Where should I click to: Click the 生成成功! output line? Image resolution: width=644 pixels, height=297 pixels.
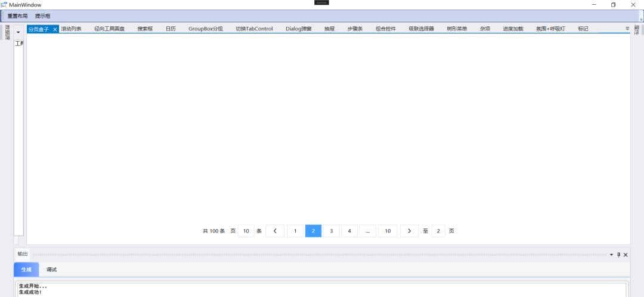click(x=30, y=292)
